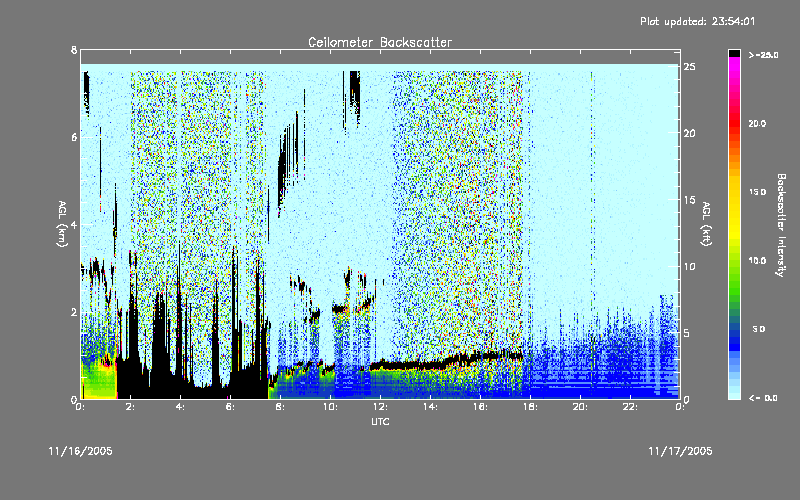The height and width of the screenshot is (500, 800).
Task: Pick the red colorbar band near 20.0
Action: pyautogui.click(x=734, y=122)
